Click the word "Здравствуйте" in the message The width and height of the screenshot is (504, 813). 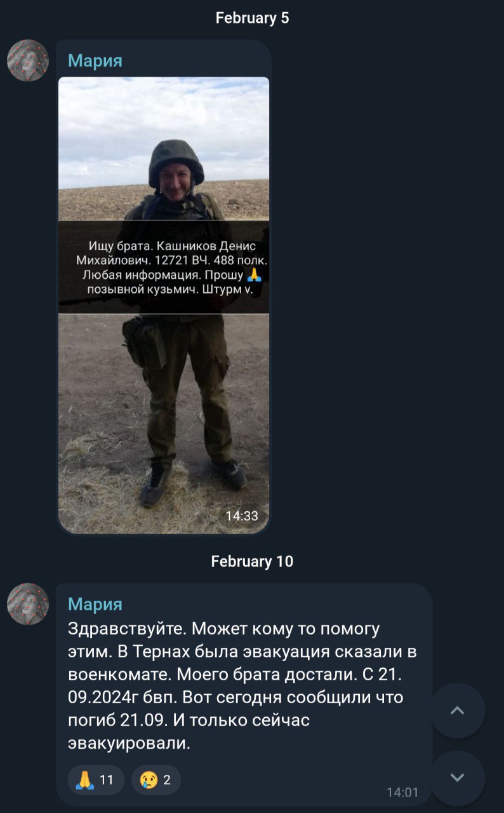tap(125, 629)
